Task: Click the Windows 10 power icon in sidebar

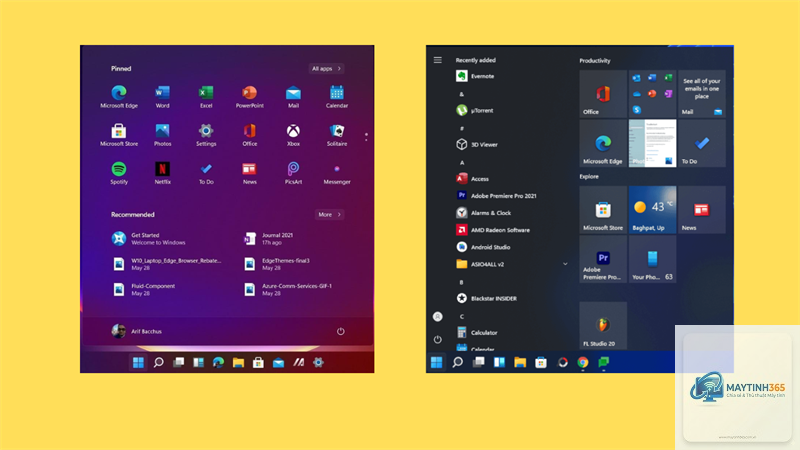Action: point(438,339)
